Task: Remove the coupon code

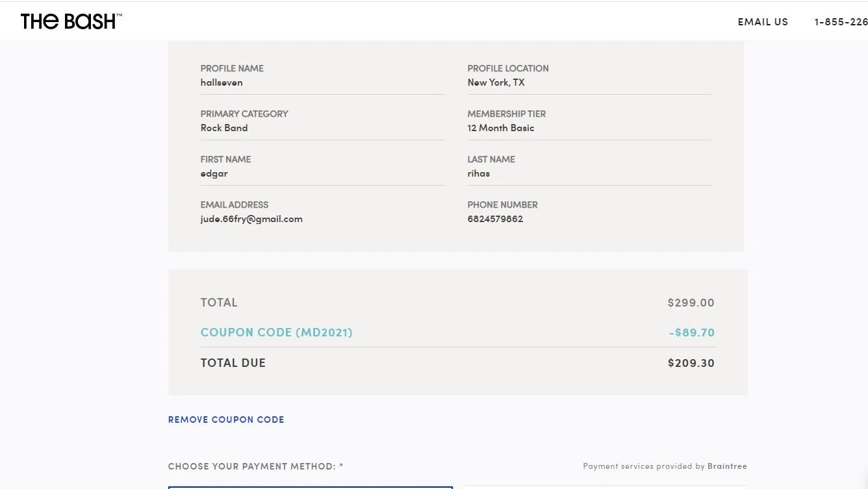Action: pos(226,420)
